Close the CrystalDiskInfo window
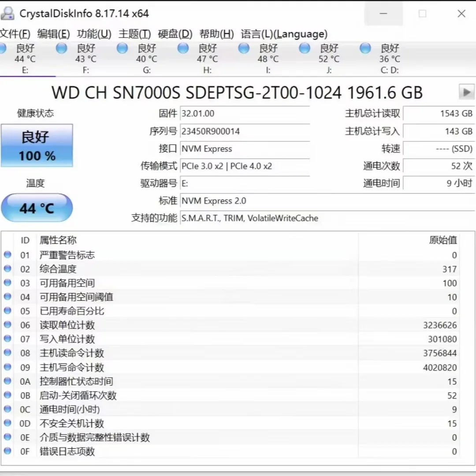 (x=461, y=13)
